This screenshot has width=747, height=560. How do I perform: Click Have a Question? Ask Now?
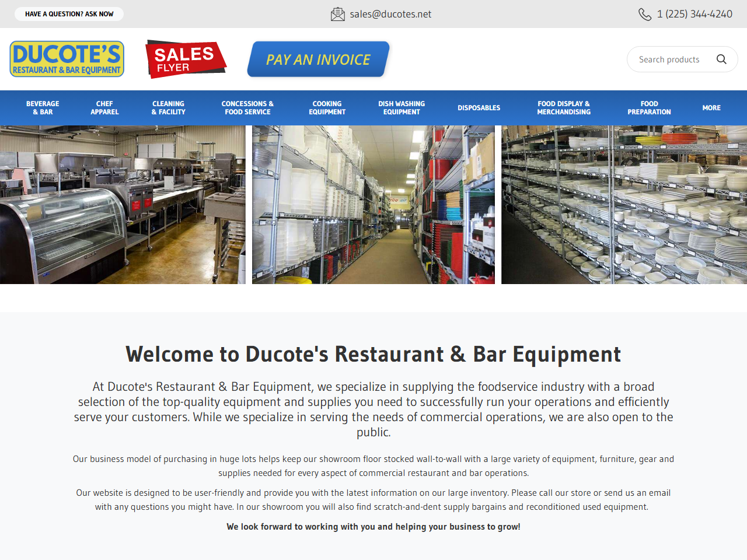tap(69, 14)
